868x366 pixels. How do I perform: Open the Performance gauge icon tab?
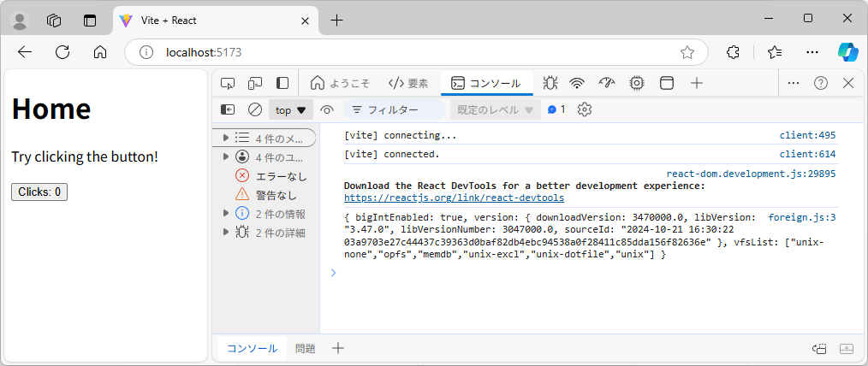click(607, 84)
